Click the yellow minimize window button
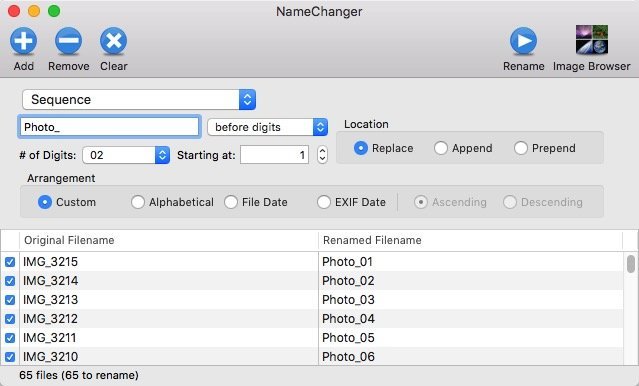The width and height of the screenshot is (639, 386). pos(34,11)
